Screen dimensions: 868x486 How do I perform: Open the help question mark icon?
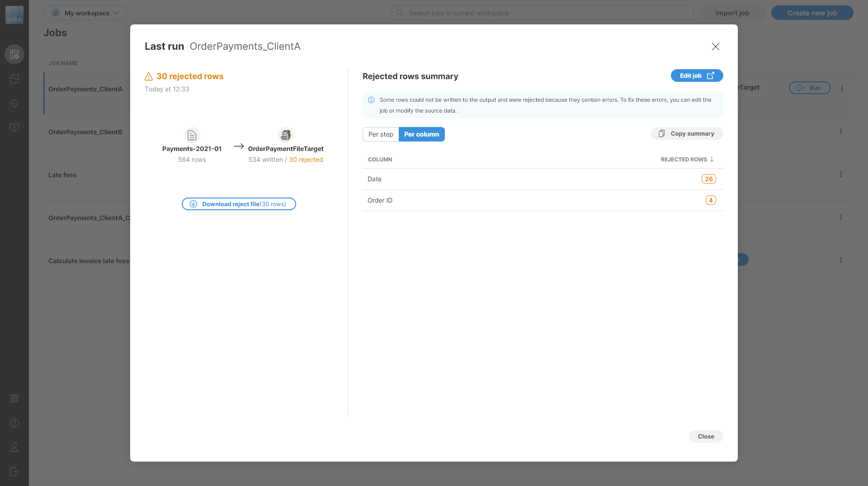pos(14,423)
